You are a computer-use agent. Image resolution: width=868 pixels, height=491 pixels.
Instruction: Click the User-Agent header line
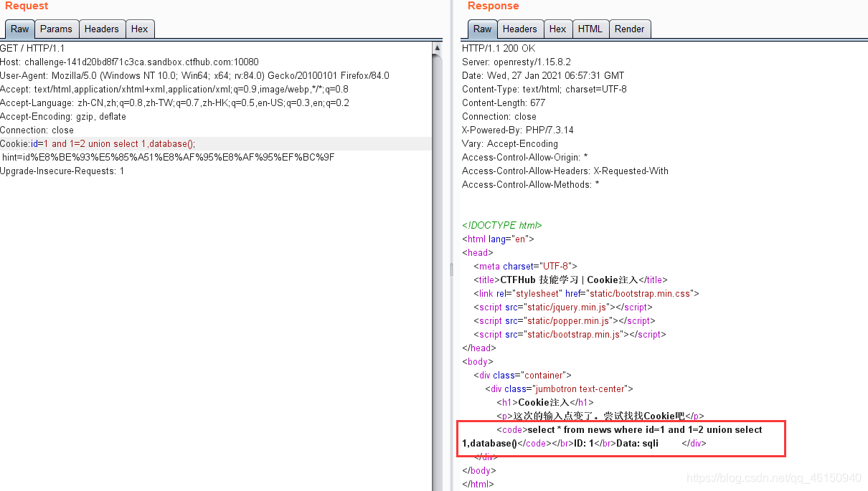pos(194,75)
